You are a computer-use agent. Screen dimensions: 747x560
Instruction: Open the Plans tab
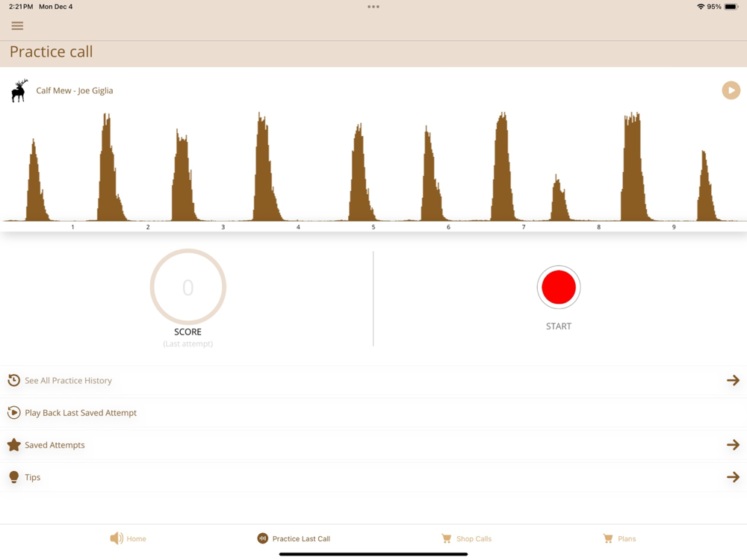click(x=619, y=538)
